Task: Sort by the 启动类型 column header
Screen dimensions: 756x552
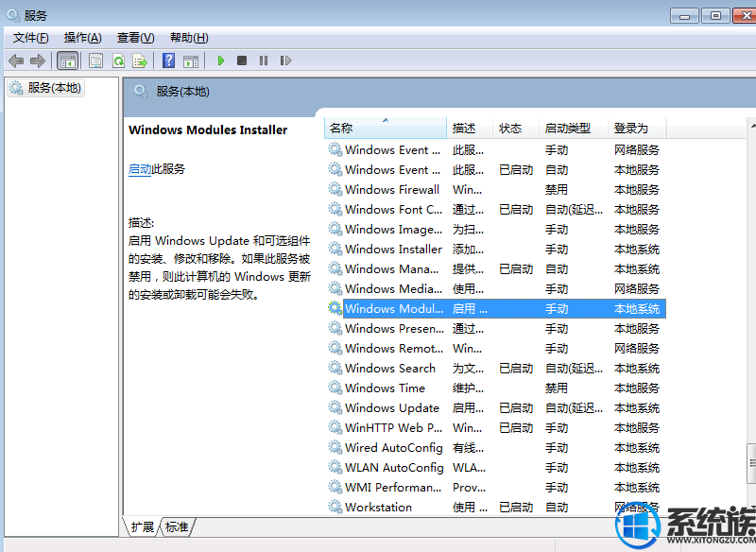Action: (x=574, y=129)
